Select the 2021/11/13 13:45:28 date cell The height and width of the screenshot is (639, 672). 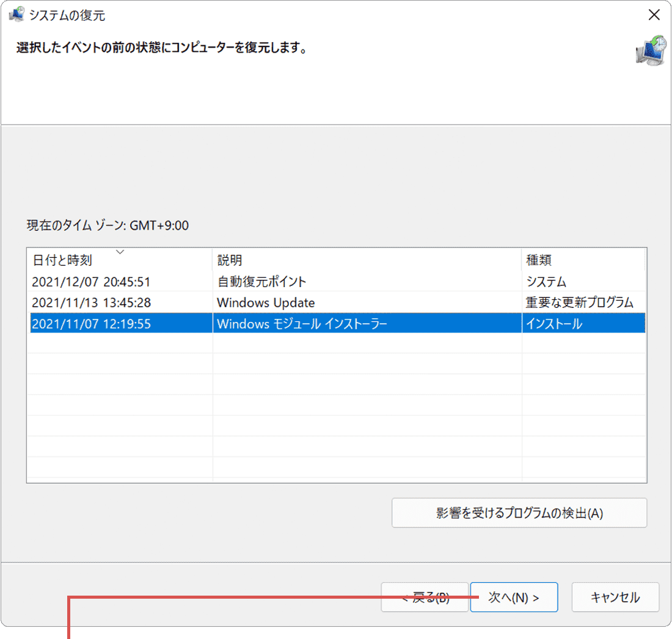coord(91,302)
